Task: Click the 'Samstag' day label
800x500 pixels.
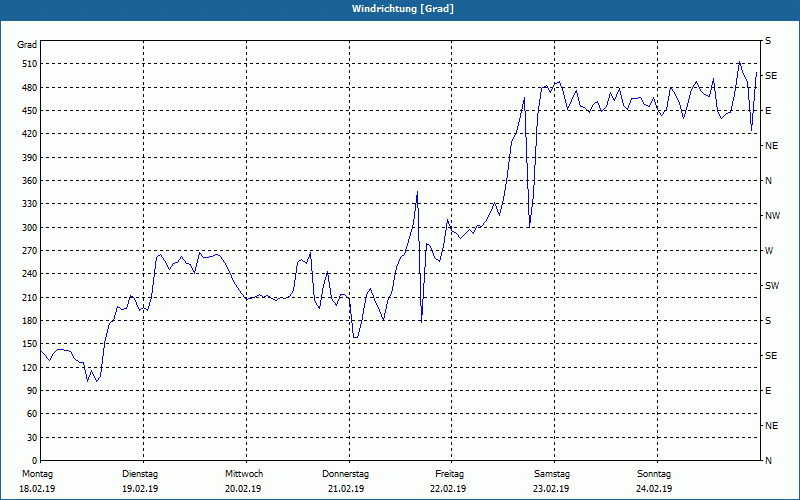Action: click(552, 474)
